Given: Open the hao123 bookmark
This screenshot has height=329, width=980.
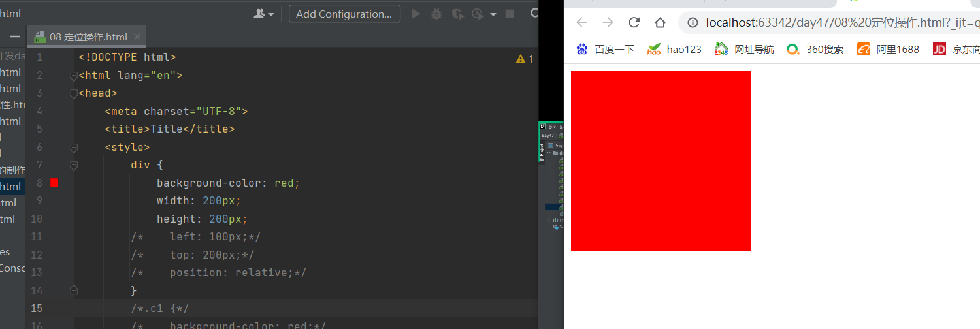Looking at the screenshot, I should pyautogui.click(x=674, y=49).
